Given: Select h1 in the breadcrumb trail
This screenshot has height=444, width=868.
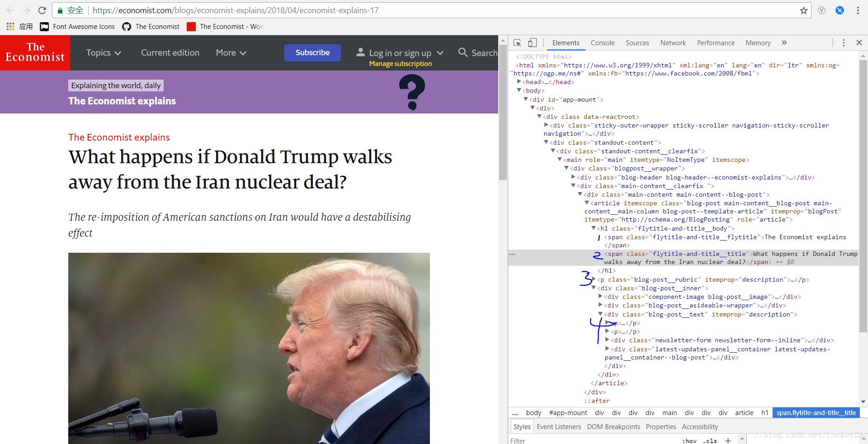Looking at the screenshot, I should [764, 413].
